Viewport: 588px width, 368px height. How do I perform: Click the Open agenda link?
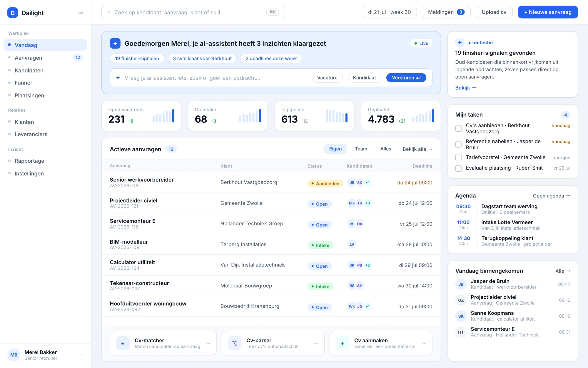tap(551, 196)
